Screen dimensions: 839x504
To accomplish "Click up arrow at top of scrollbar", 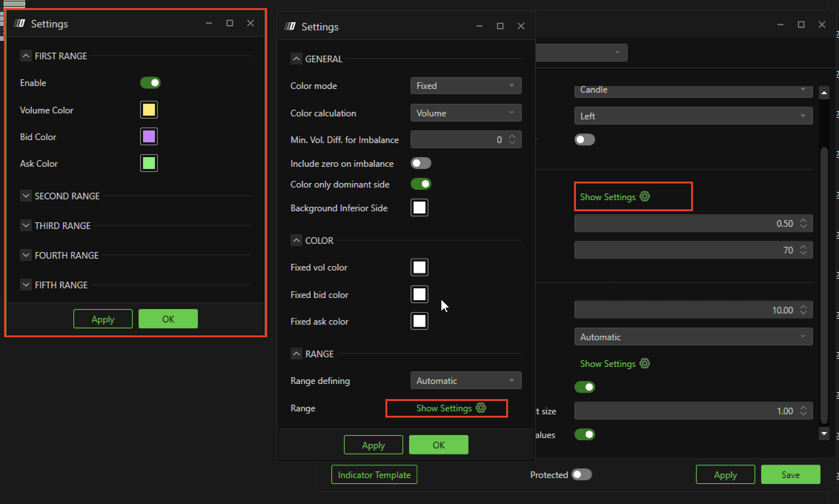I will pyautogui.click(x=824, y=93).
